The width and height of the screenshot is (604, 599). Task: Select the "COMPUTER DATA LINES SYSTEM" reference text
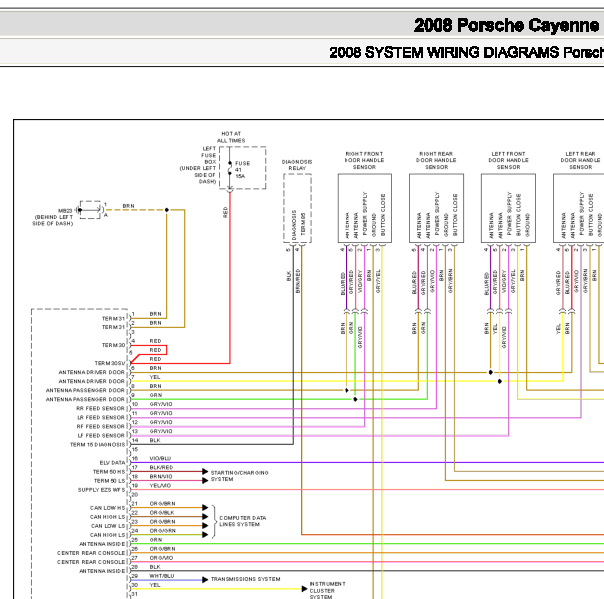pos(242,521)
